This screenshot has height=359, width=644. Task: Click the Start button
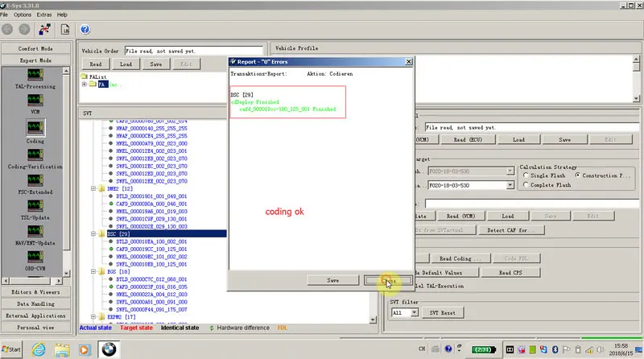click(x=11, y=349)
